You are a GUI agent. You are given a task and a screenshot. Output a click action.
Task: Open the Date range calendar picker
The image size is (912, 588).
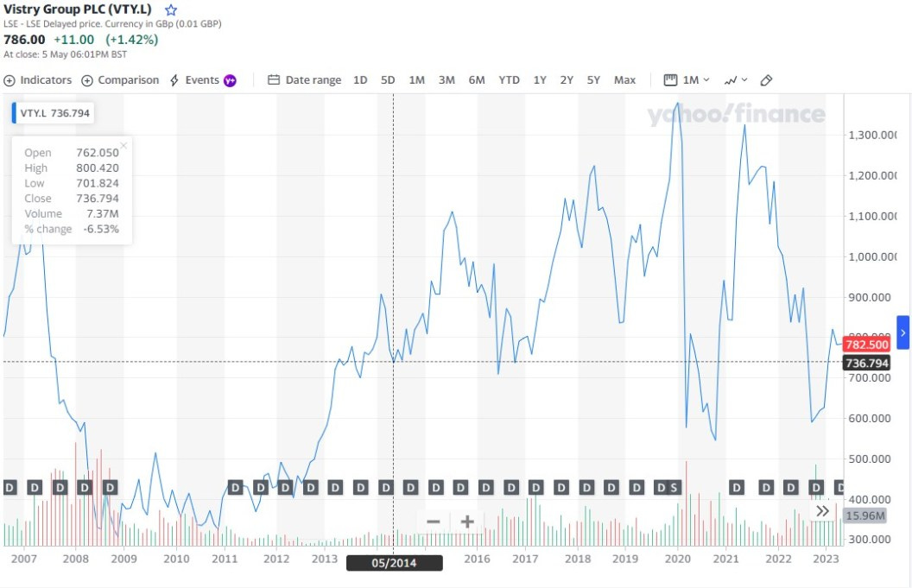304,80
